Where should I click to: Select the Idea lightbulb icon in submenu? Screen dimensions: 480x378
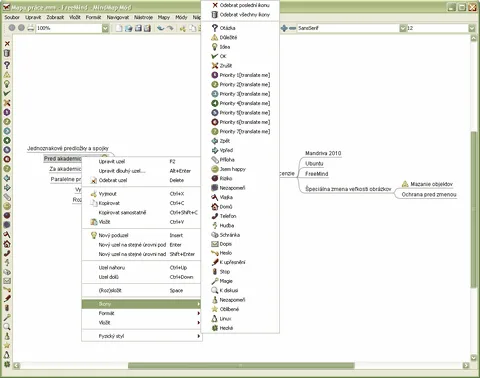(240, 47)
